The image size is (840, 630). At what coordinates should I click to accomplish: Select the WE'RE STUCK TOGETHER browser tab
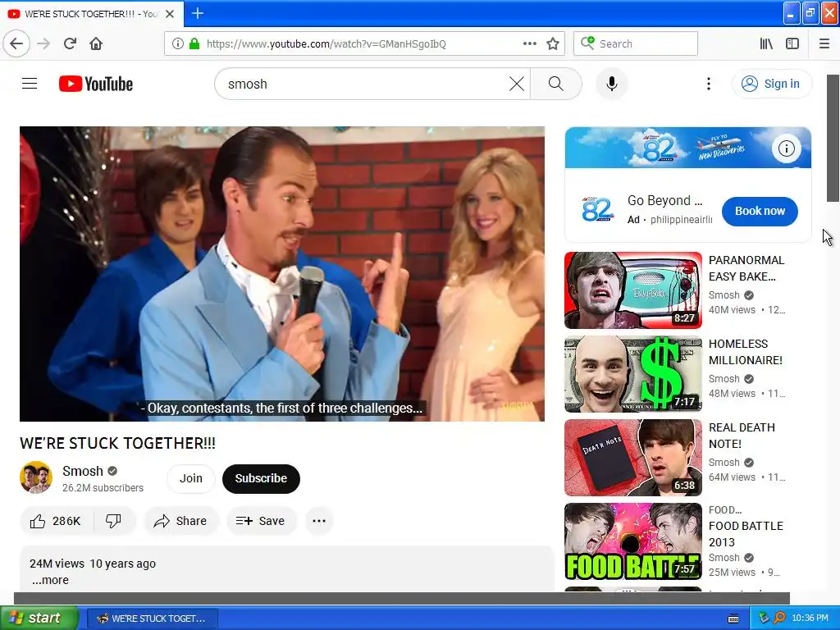pyautogui.click(x=91, y=14)
